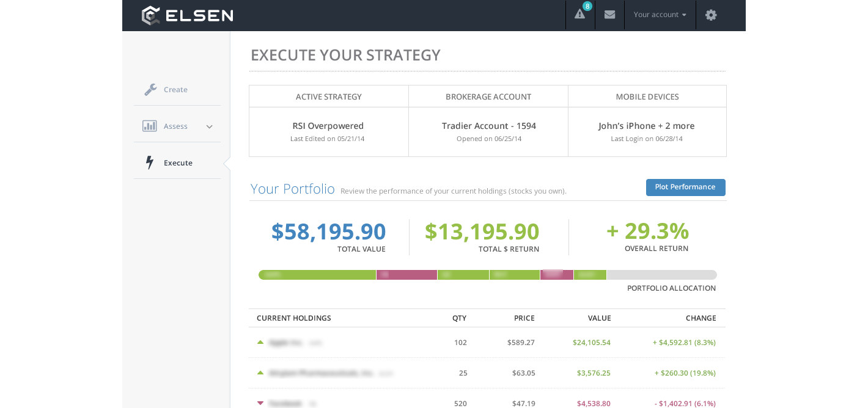Click the $47.19 price cell
The image size is (868, 408).
pyautogui.click(x=523, y=404)
